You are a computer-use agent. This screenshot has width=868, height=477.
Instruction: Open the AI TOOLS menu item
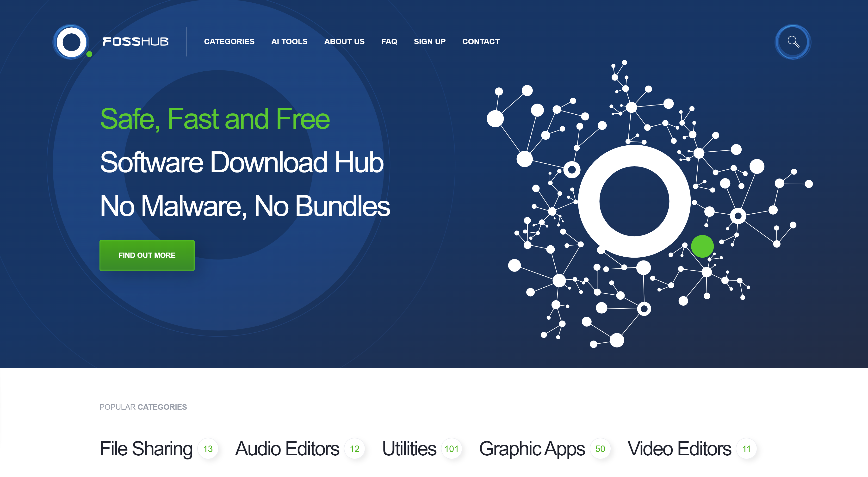tap(290, 41)
